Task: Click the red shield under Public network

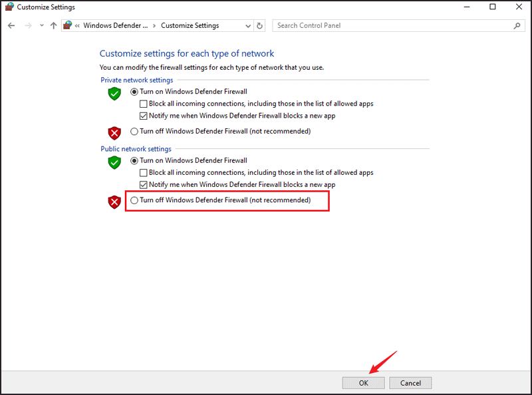Action: coord(114,202)
